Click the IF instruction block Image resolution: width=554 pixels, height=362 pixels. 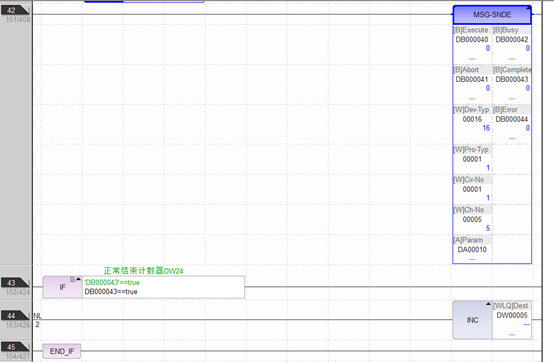coord(63,287)
